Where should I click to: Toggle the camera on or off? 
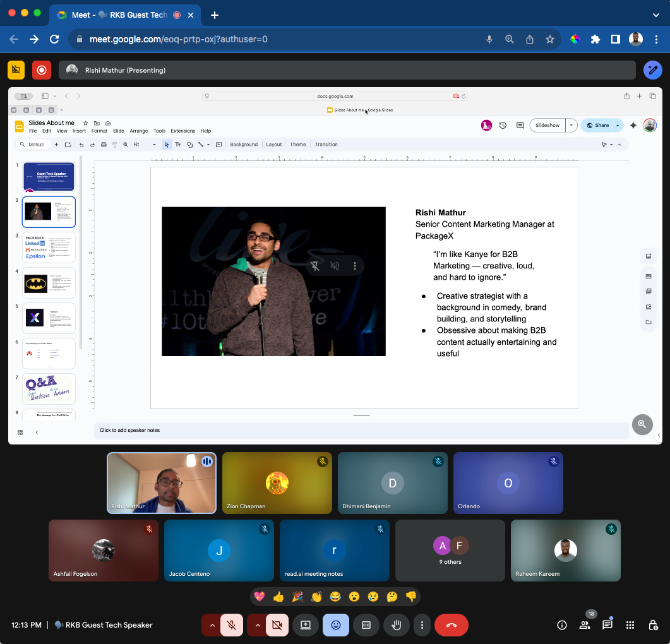click(x=277, y=625)
